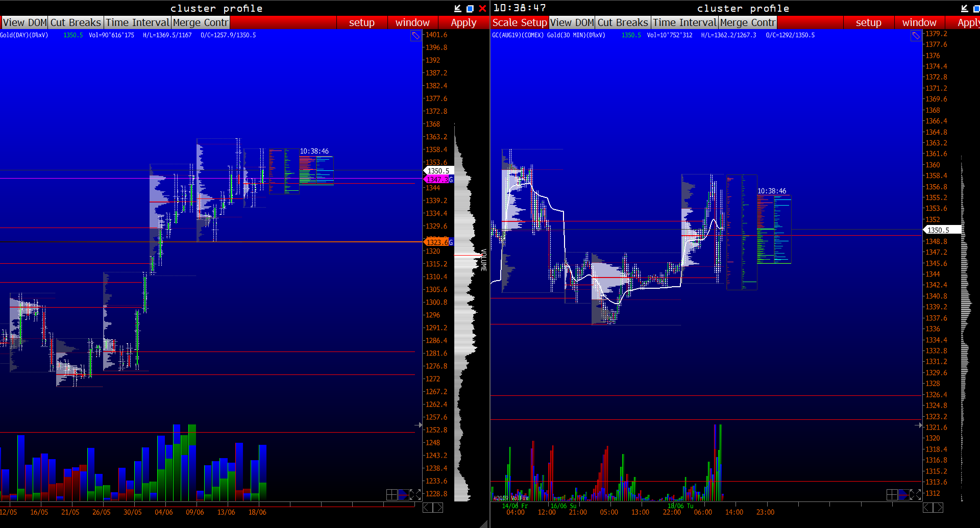This screenshot has height=528, width=980.
Task: Click scroll-right arrow below left chart price axis
Action: coord(438,508)
